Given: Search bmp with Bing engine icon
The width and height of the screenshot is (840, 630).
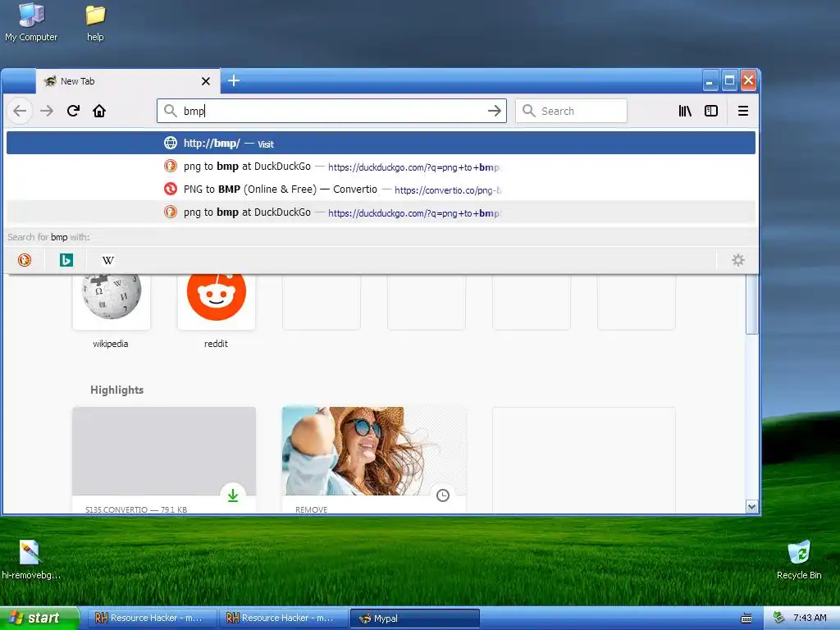Looking at the screenshot, I should tap(66, 260).
